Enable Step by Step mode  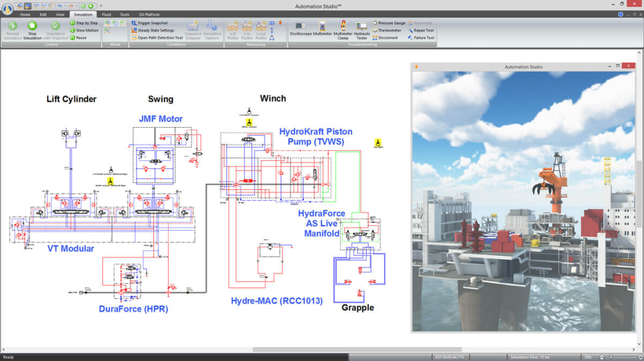point(84,23)
